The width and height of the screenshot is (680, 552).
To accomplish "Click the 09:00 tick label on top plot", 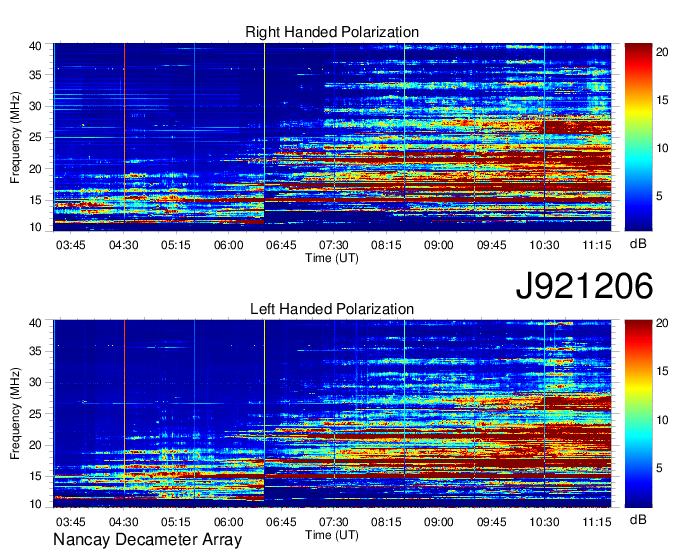I will [x=439, y=245].
